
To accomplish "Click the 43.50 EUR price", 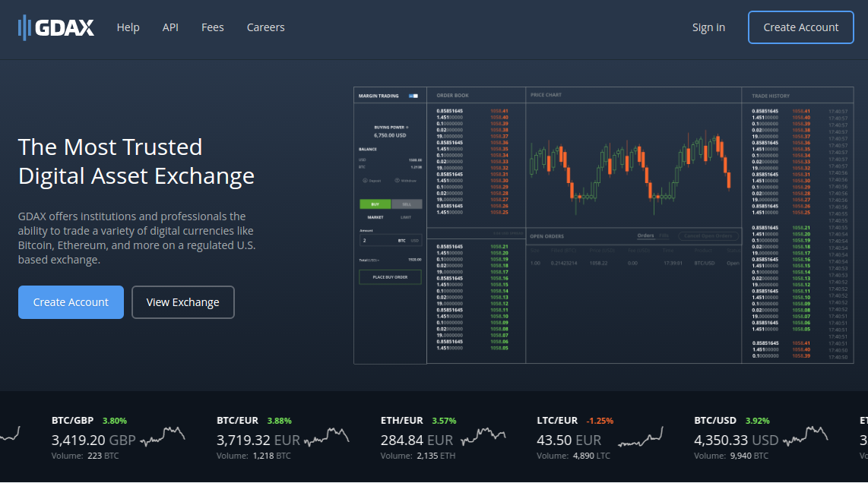I will (x=569, y=440).
